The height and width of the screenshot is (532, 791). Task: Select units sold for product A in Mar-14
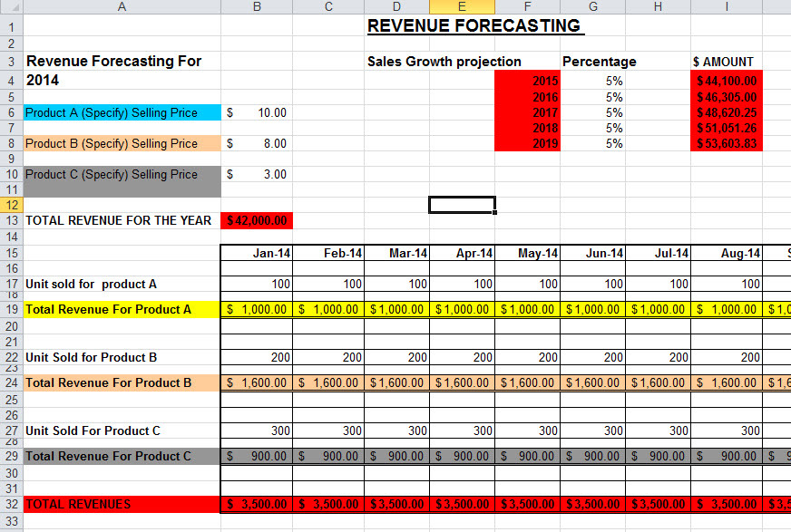pyautogui.click(x=397, y=285)
